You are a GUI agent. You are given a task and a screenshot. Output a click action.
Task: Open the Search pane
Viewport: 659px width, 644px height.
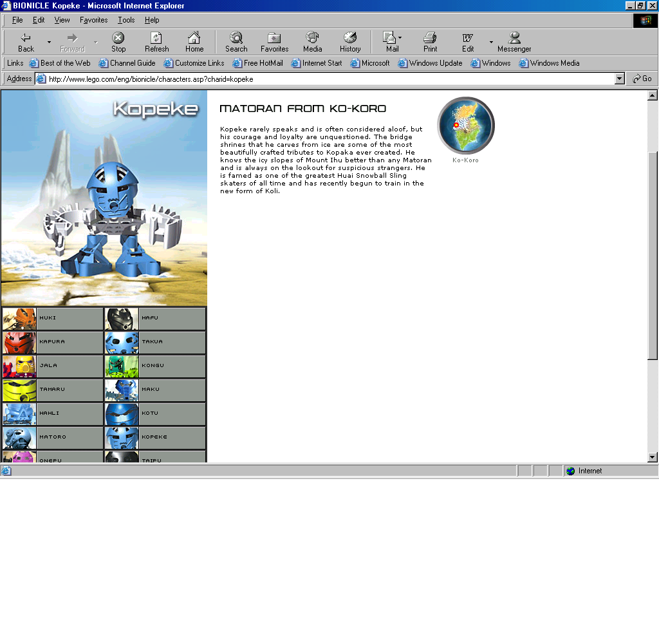[236, 43]
